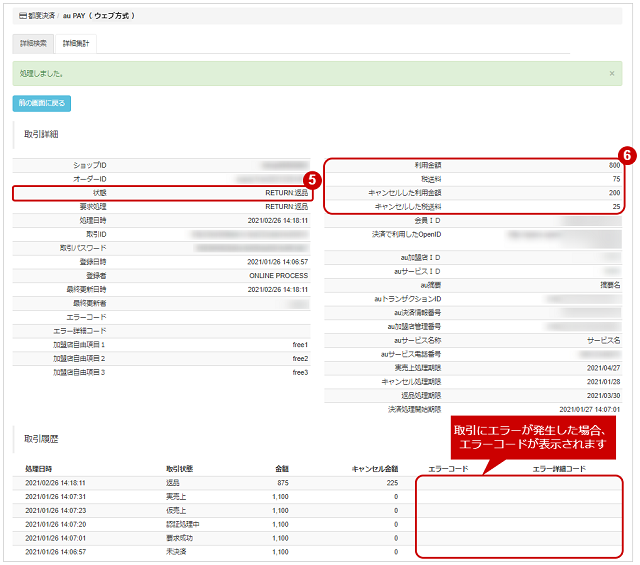Click the 取引パスワード field label
Image resolution: width=640 pixels, height=565 pixels.
(83, 248)
